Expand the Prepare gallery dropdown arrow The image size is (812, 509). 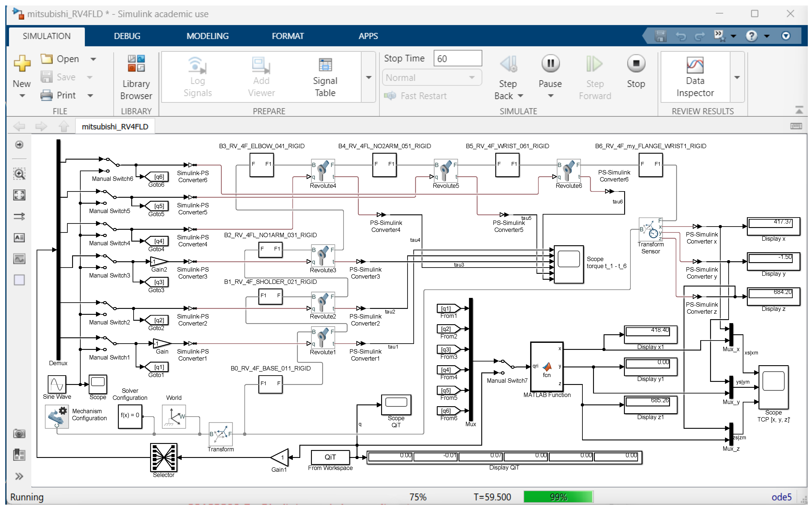[368, 77]
